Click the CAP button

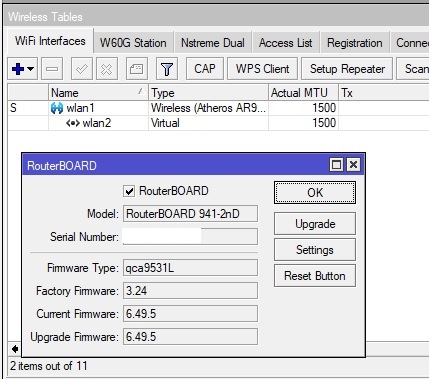click(x=205, y=69)
